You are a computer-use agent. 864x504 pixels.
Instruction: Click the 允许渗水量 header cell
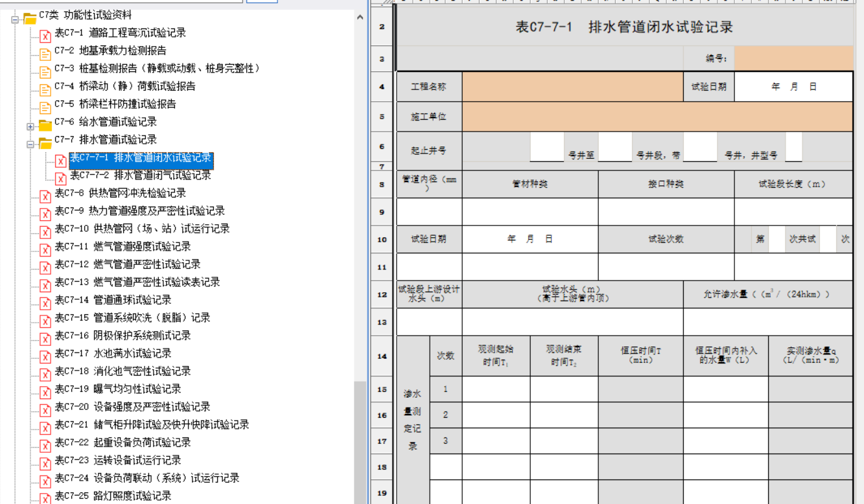767,294
